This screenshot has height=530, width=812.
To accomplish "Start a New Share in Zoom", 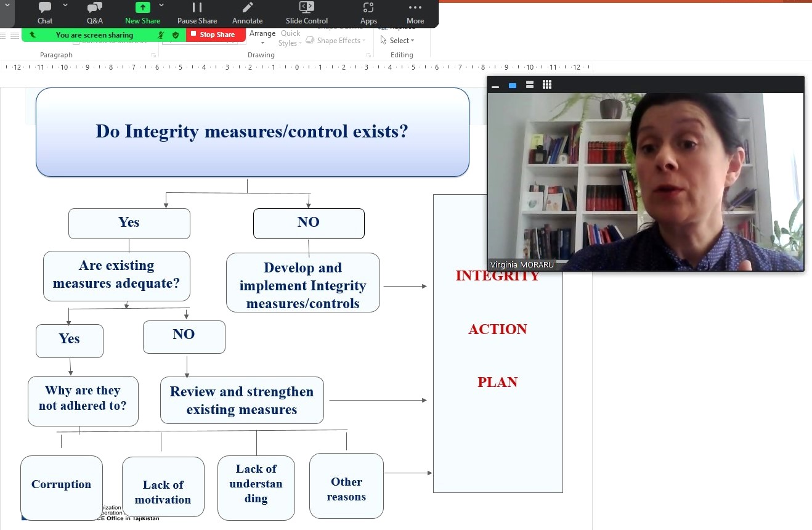I will click(142, 13).
